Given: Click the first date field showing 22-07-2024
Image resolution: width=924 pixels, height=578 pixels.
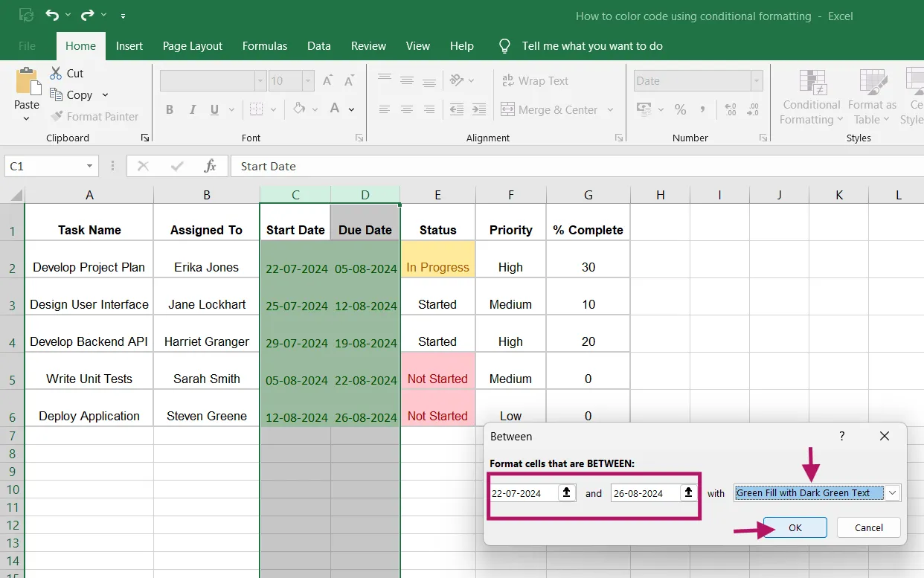Looking at the screenshot, I should pos(524,492).
